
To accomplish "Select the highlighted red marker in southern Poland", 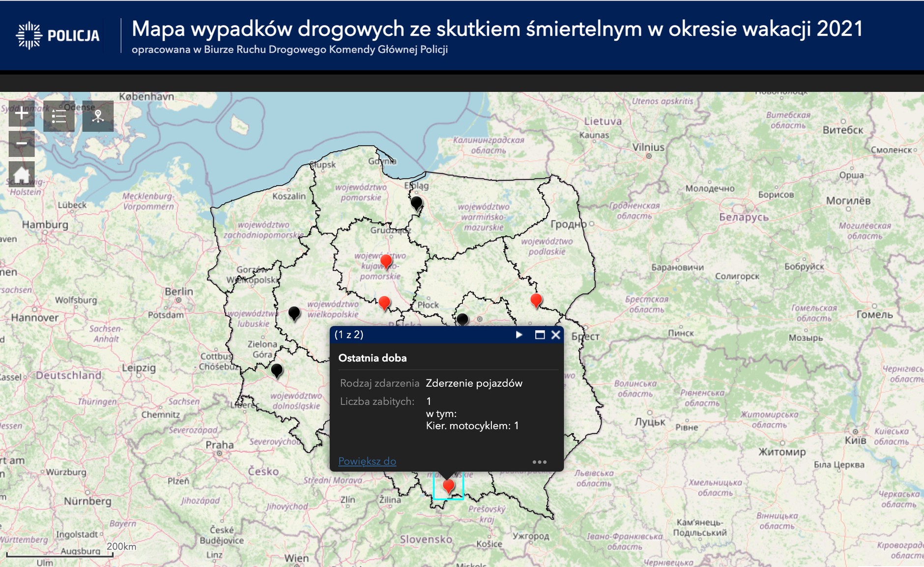I will click(449, 486).
